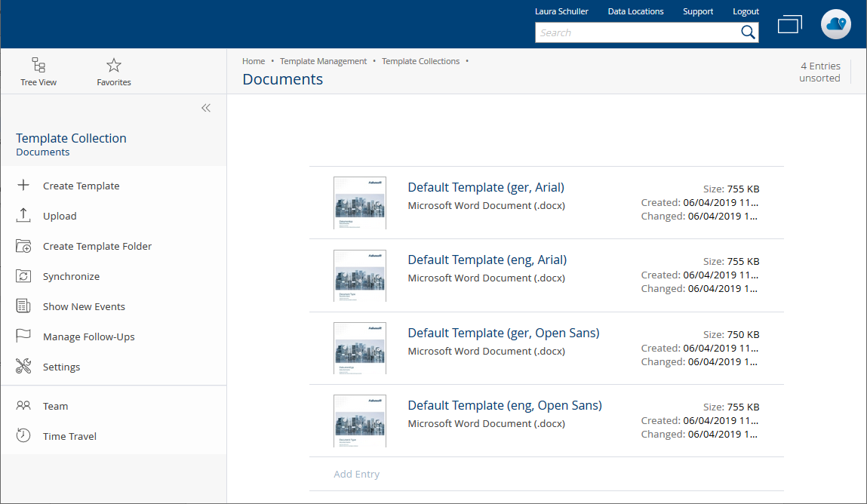This screenshot has height=504, width=867.
Task: Open Settings in the sidebar
Action: pos(61,367)
